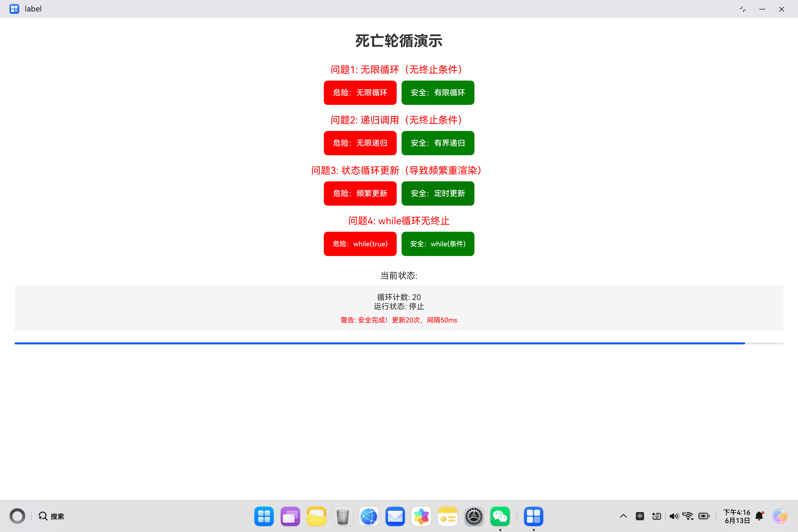
Task: Click the 当前状态: label
Action: (399, 275)
